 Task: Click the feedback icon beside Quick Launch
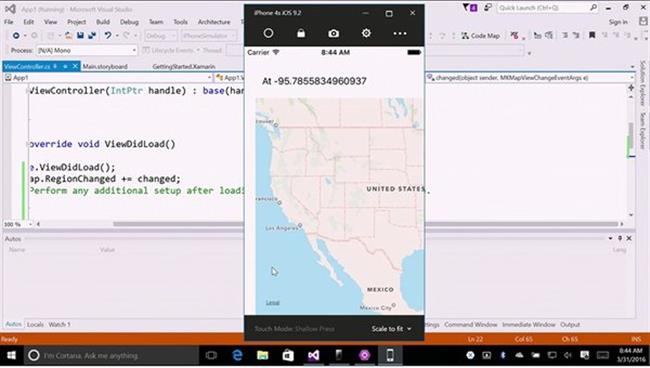[488, 7]
